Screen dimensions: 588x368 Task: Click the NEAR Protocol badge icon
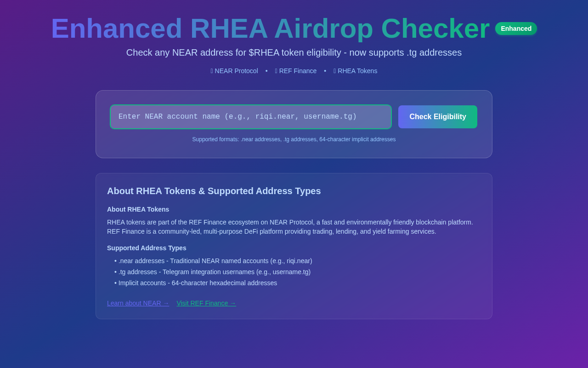click(x=212, y=71)
